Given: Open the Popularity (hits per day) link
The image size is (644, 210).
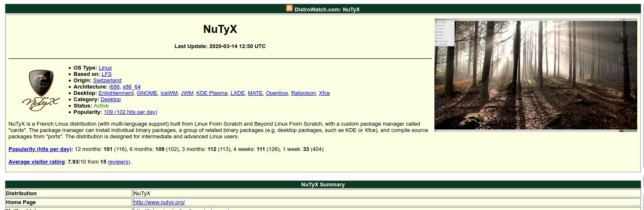Looking at the screenshot, I should 41,149.
